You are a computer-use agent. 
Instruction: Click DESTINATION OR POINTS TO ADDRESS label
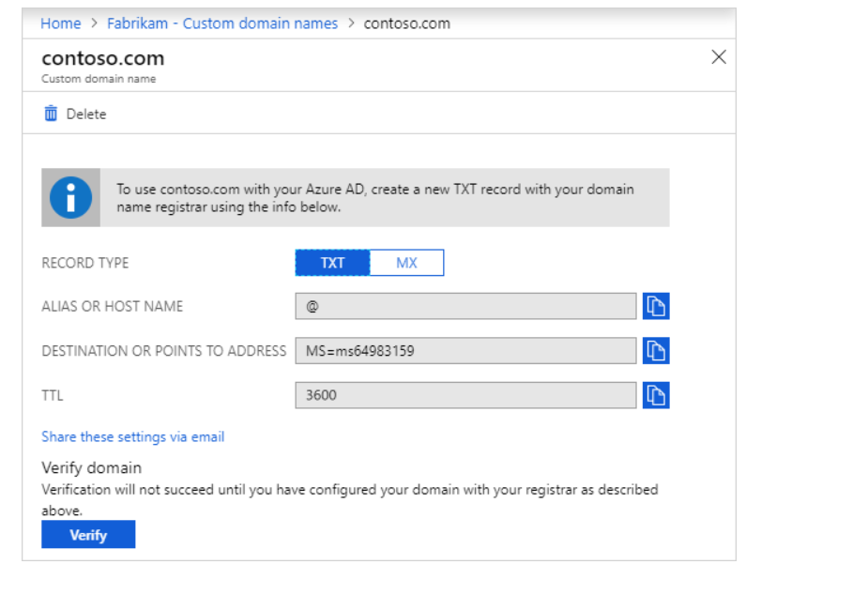(164, 351)
